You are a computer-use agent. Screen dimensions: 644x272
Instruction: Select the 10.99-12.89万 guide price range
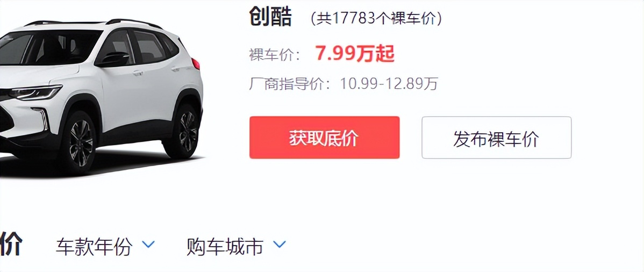point(389,84)
